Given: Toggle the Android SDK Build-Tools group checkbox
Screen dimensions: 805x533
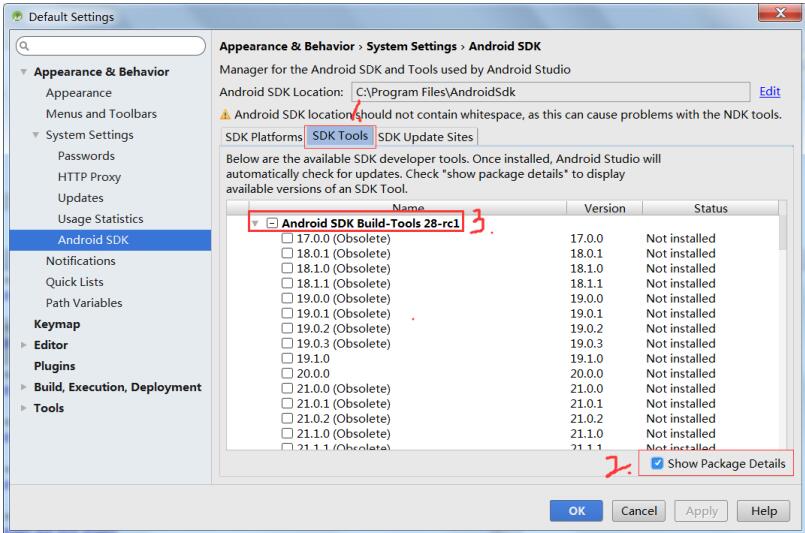Looking at the screenshot, I should pos(272,223).
